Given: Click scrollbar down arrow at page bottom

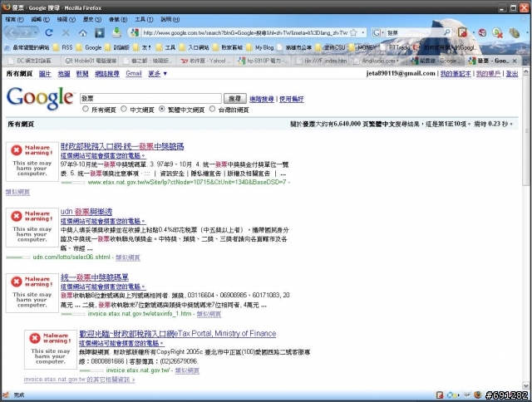Looking at the screenshot, I should [526, 385].
